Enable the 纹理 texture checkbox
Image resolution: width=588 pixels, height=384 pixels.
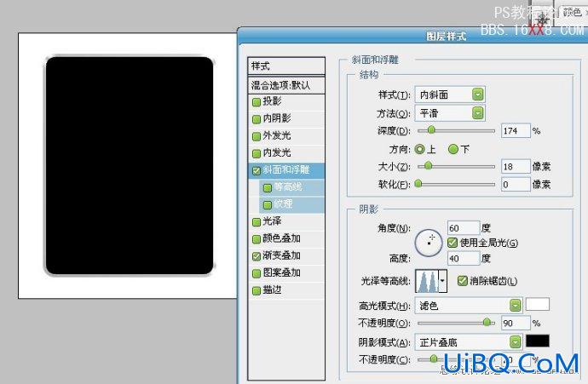click(268, 205)
